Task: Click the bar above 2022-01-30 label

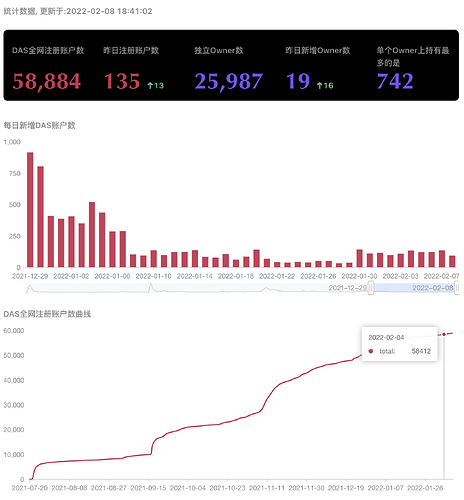Action: pyautogui.click(x=359, y=258)
